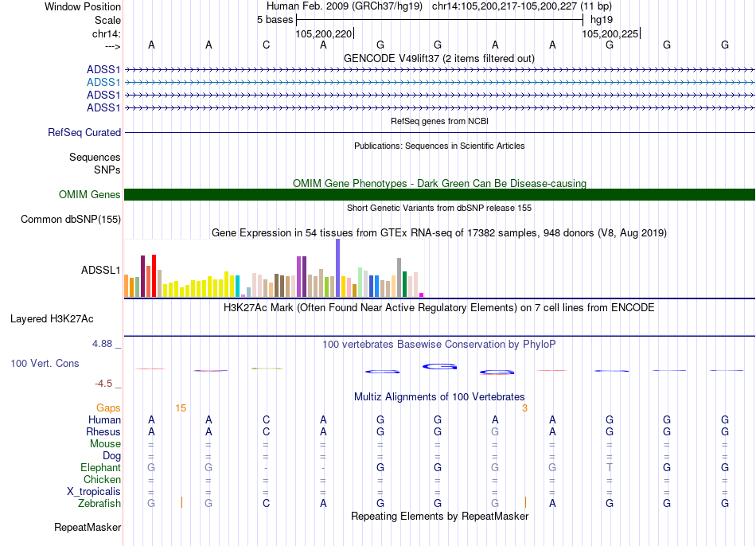The height and width of the screenshot is (546, 756).
Task: Click the light-blue ADSS1 transcript arrow line
Action: (x=439, y=83)
